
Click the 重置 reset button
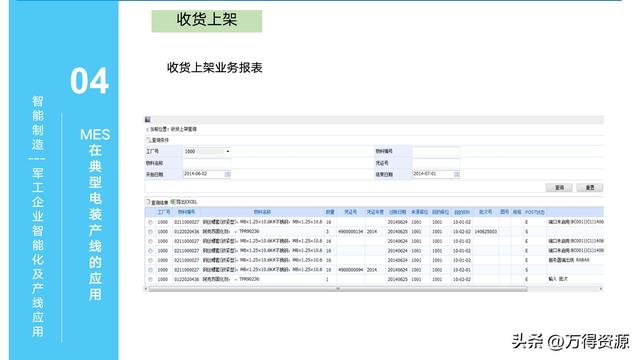tap(590, 187)
